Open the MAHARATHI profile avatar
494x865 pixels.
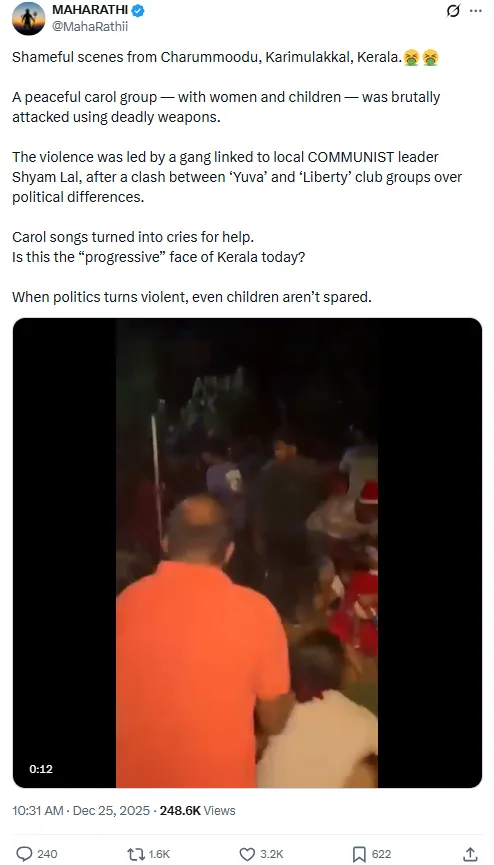[x=29, y=18]
